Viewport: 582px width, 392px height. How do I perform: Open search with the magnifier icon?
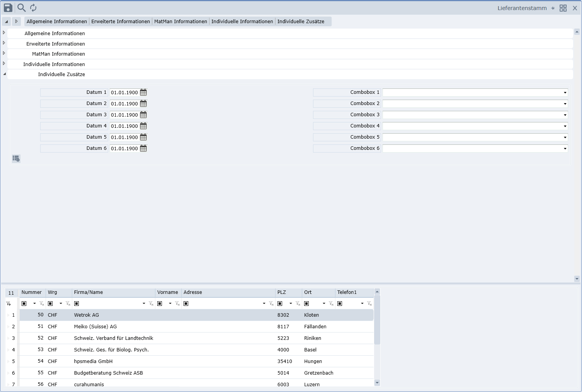(22, 8)
